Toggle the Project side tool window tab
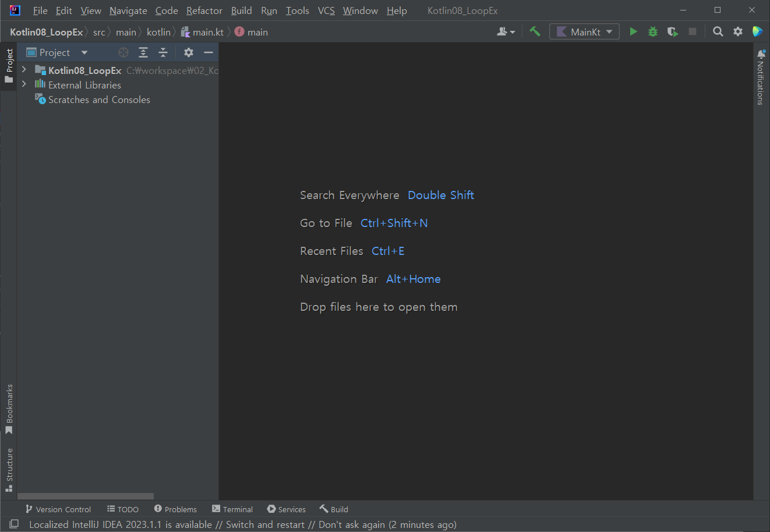 coord(9,65)
